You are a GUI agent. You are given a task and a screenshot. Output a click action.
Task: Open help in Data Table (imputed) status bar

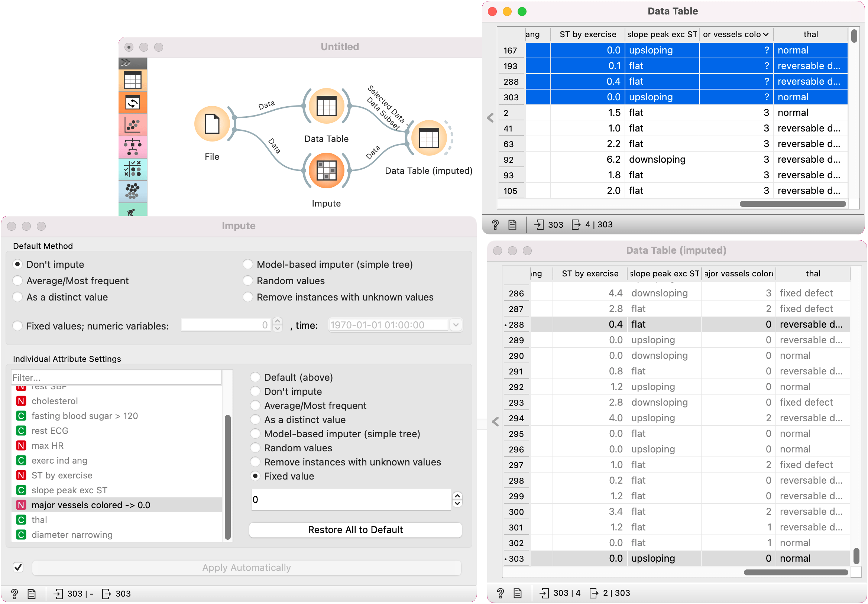(501, 593)
